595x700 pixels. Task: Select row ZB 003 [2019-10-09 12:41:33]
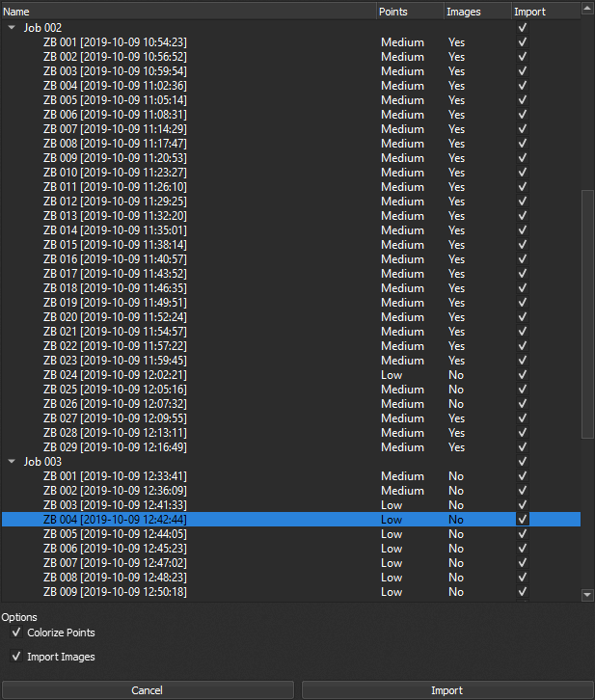click(x=291, y=505)
